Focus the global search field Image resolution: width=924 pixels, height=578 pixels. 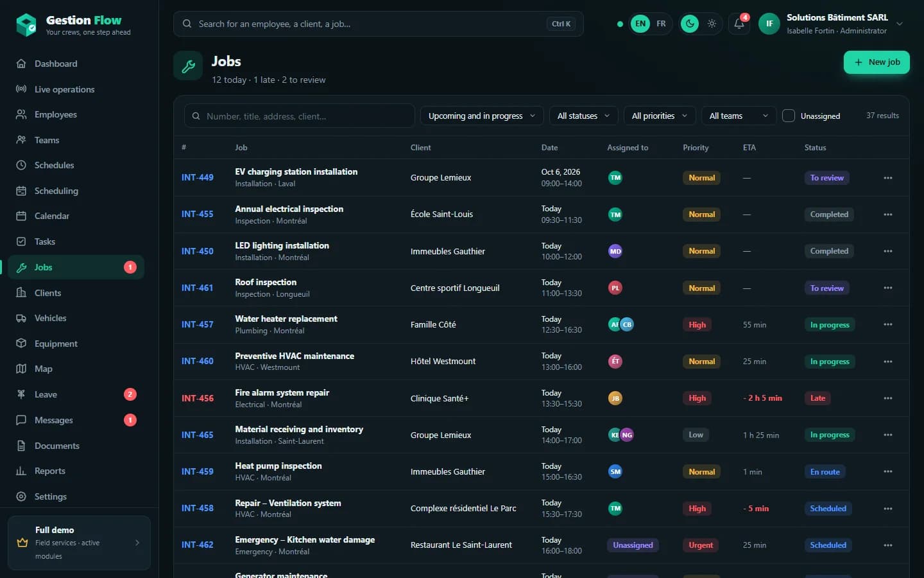point(378,24)
